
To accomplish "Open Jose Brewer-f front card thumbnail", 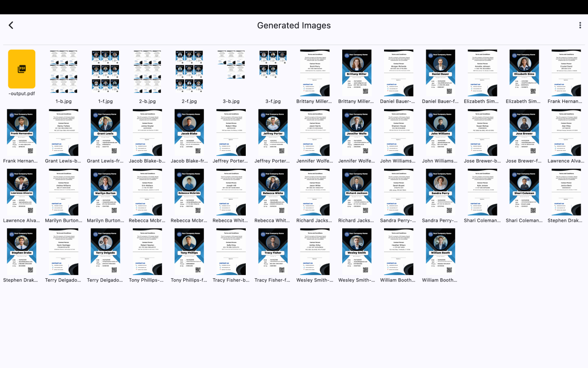I will [524, 132].
